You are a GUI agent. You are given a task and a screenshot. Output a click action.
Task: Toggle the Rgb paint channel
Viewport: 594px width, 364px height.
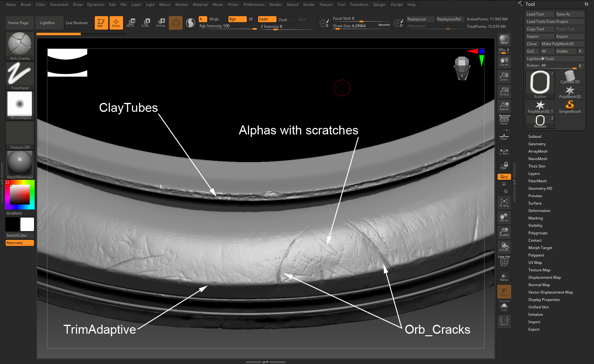[237, 19]
